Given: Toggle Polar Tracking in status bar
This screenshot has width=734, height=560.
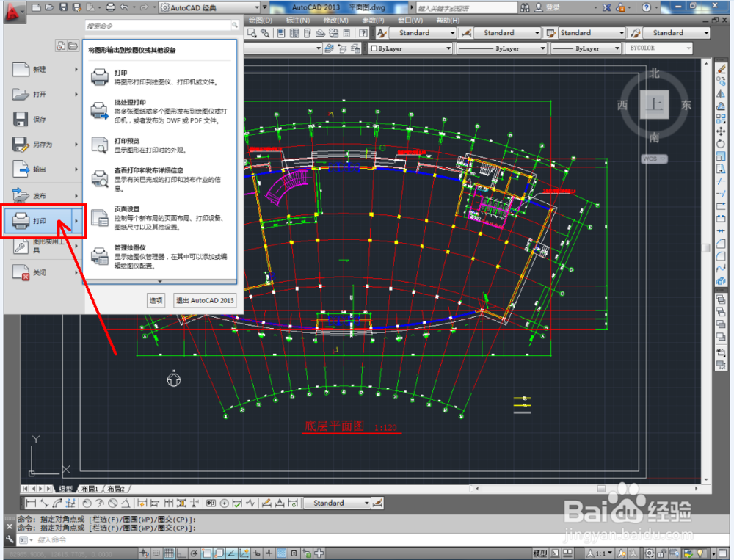Looking at the screenshot, I should click(x=194, y=553).
